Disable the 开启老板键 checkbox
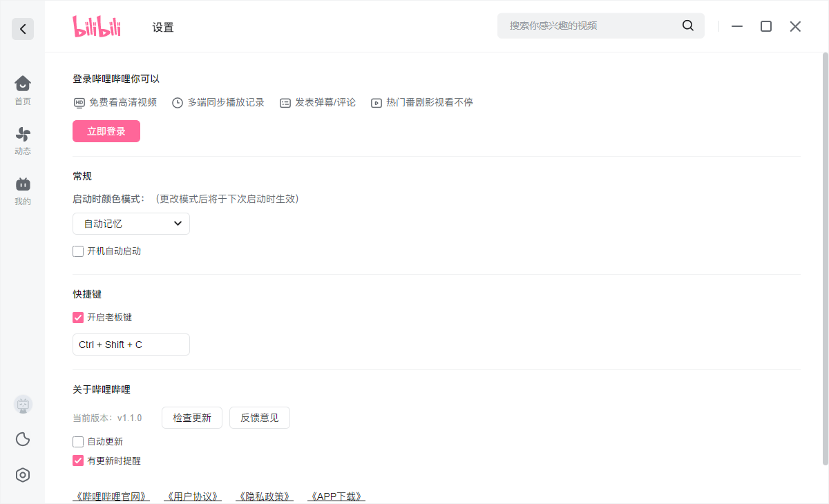 tap(78, 318)
